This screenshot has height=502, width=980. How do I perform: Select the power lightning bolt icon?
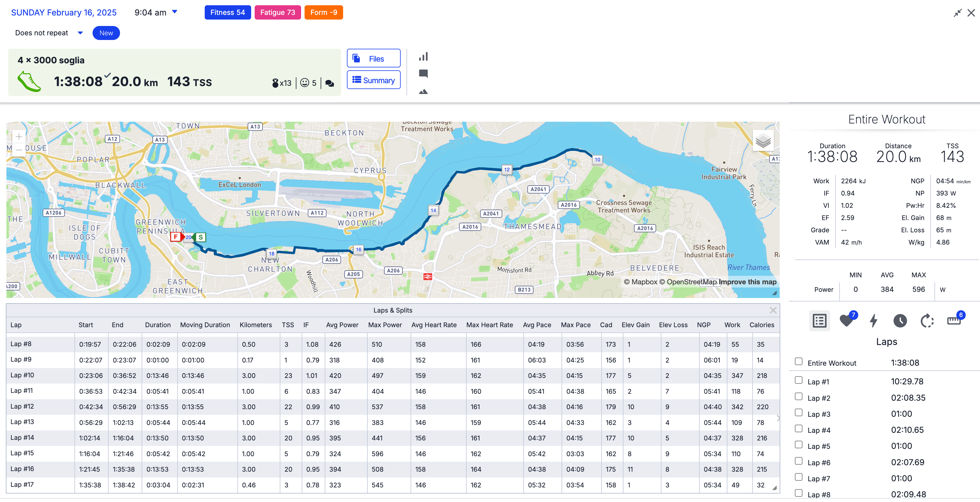[873, 320]
